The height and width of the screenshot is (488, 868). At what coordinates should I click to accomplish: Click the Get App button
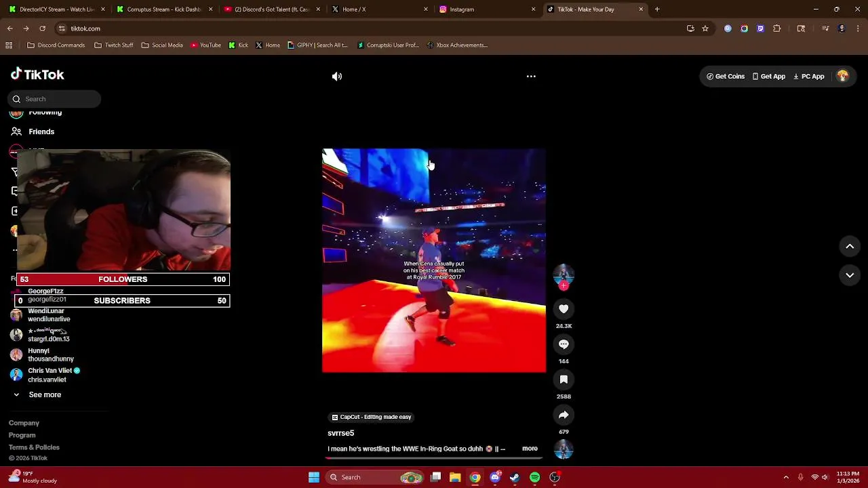[768, 77]
